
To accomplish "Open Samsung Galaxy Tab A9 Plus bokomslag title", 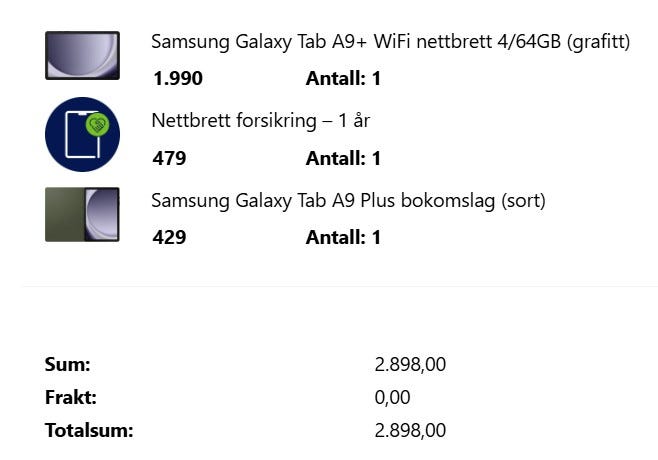I will 348,201.
